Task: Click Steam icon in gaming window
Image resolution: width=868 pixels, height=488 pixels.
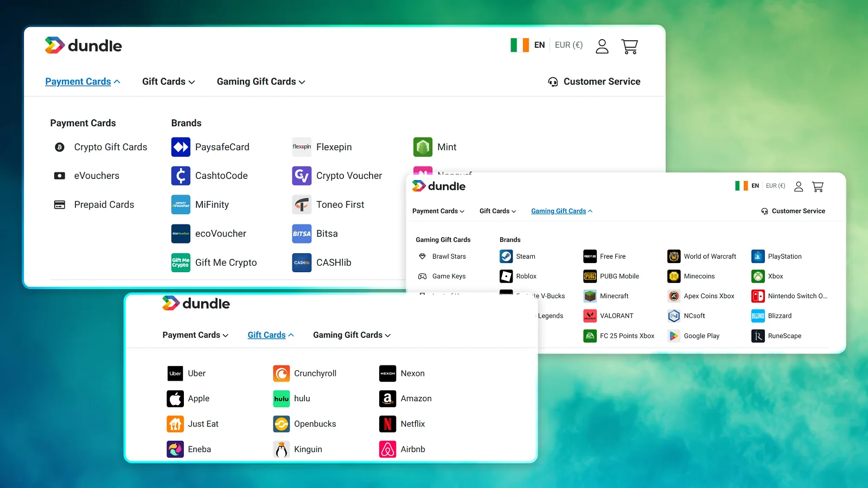Action: (x=506, y=256)
